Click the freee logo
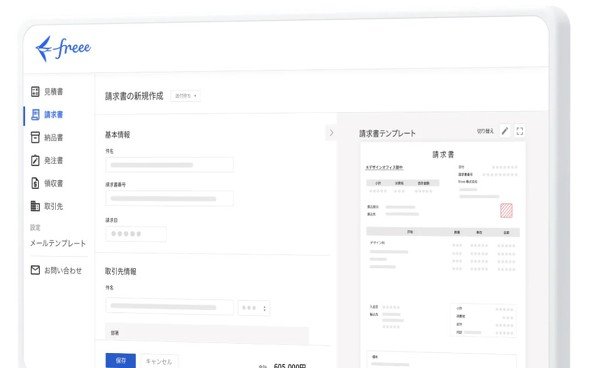This screenshot has width=590, height=368. (63, 49)
